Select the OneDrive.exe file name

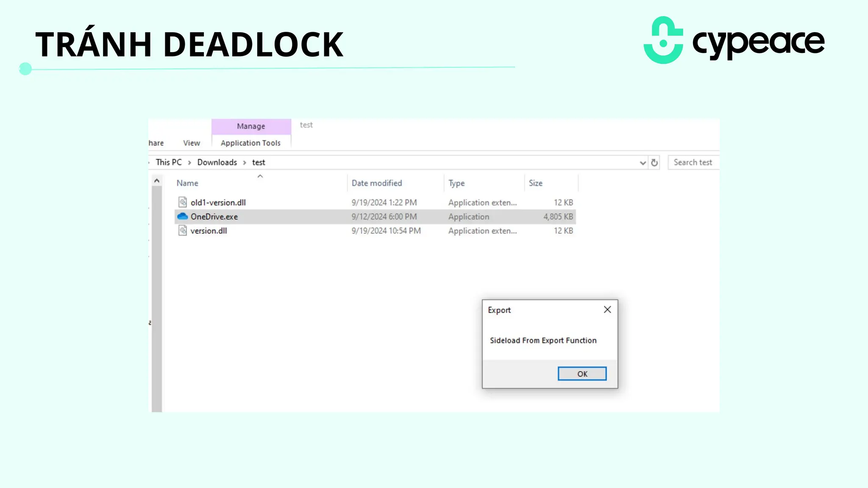[x=214, y=216]
